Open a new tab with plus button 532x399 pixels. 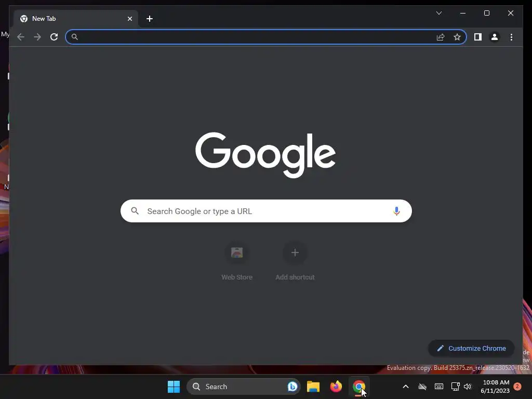150,19
